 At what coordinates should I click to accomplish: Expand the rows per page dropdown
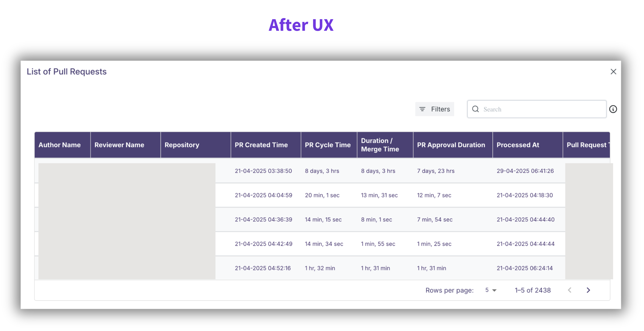coord(491,290)
